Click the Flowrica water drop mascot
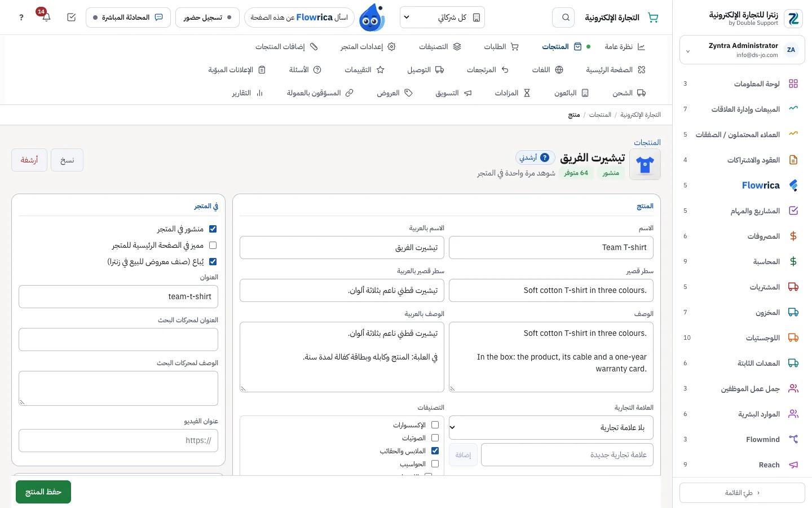 pos(372,17)
